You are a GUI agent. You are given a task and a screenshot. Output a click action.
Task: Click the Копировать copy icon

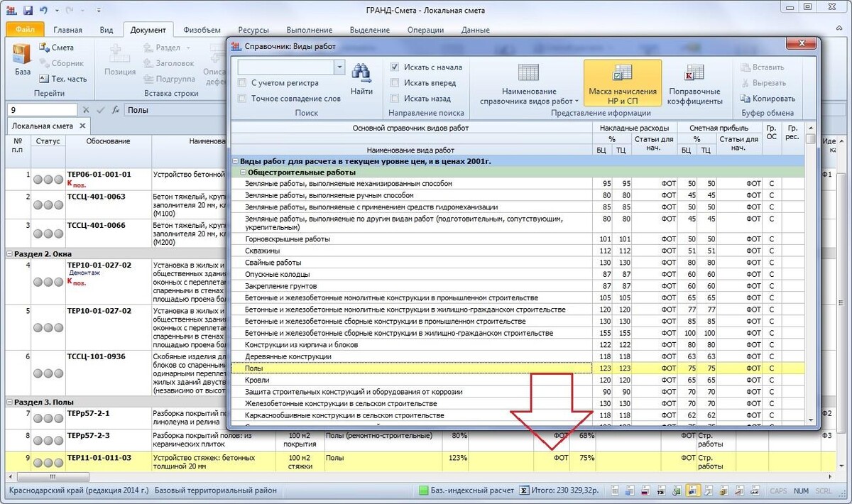[x=745, y=99]
